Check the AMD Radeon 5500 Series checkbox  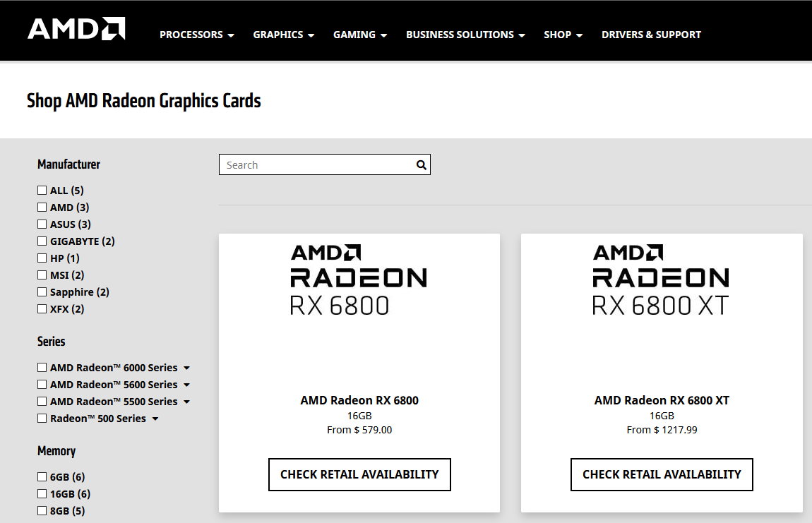pos(42,402)
